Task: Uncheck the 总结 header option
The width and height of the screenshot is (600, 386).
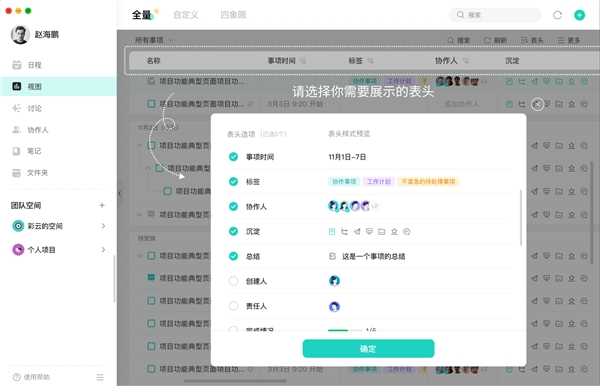Action: coord(233,256)
